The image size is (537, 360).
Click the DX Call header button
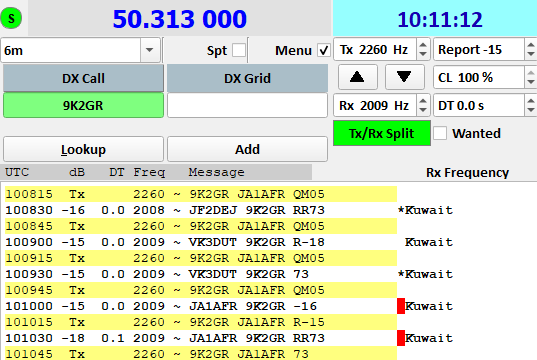83,78
